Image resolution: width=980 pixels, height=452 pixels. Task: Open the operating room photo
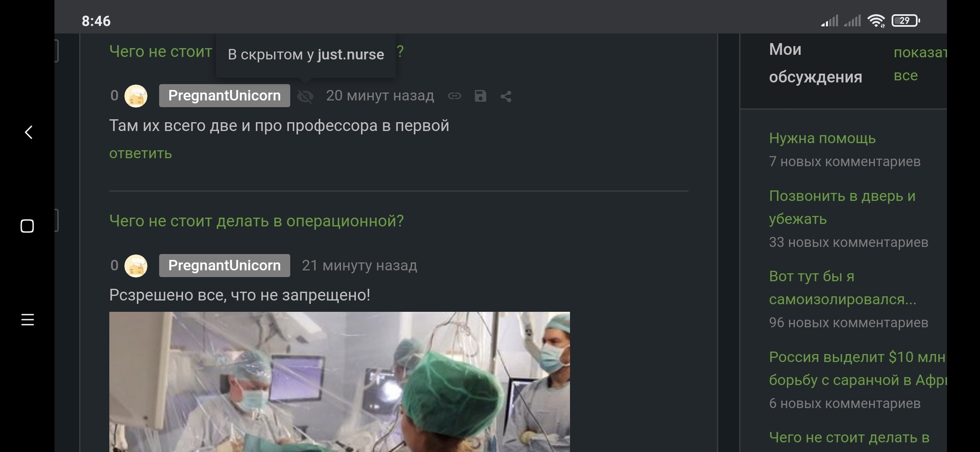339,382
